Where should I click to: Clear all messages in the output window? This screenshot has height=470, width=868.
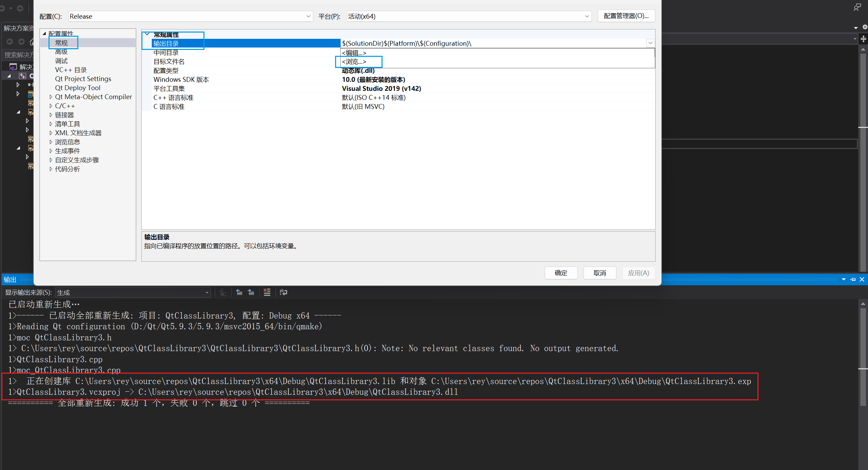[267, 292]
